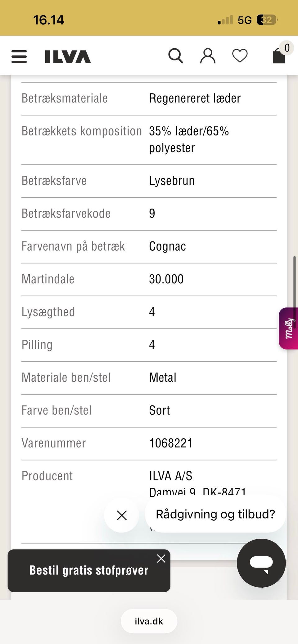The image size is (298, 644).
Task: Click Bestil gratis stofprøver button
Action: 89,571
